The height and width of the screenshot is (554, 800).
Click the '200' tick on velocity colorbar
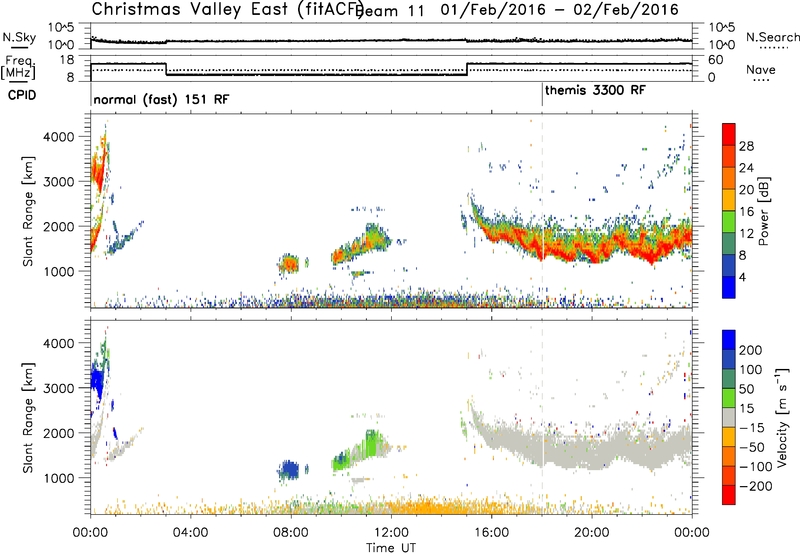(751, 350)
